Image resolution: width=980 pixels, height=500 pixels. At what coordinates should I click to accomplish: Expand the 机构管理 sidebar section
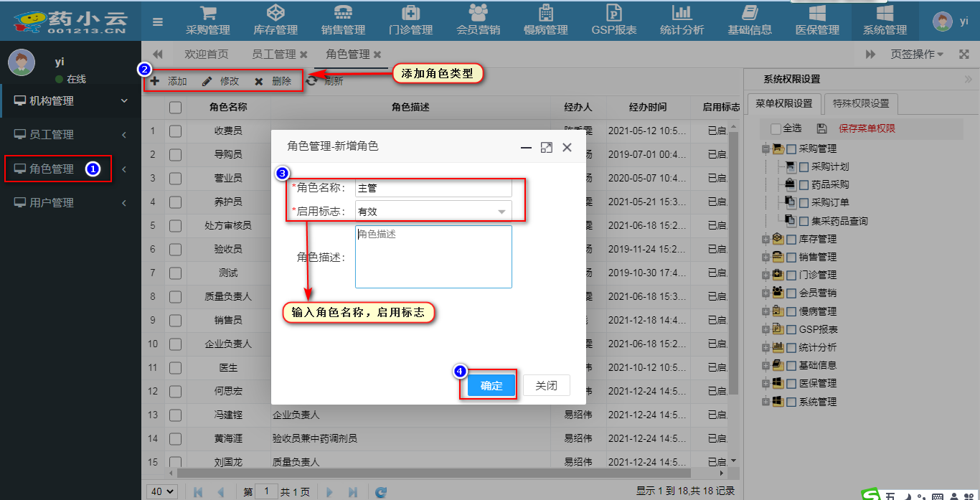point(70,101)
